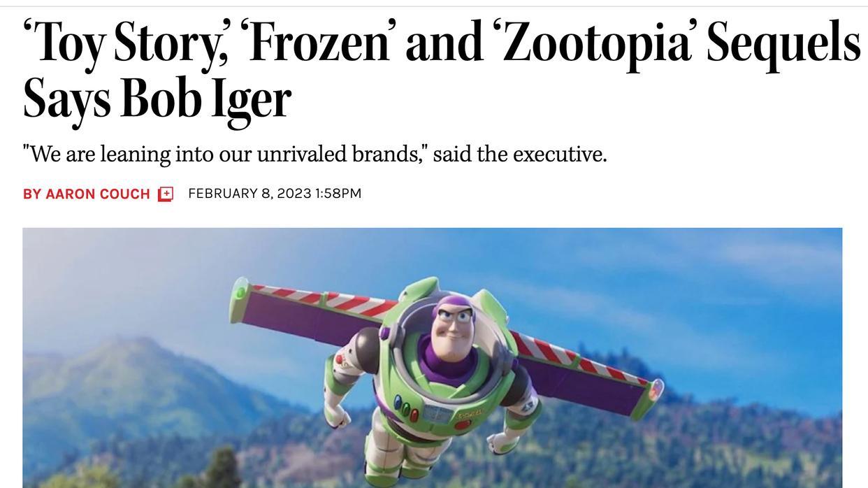This screenshot has height=488, width=868.
Task: Click the word 'BY' before author name
Action: (32, 194)
